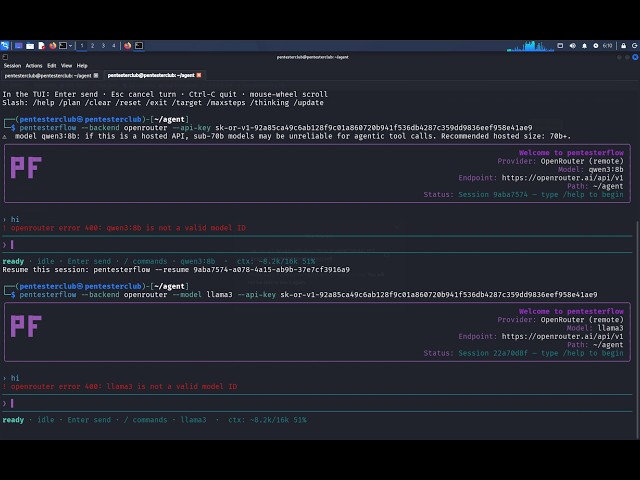Open the Actions menu
The height and width of the screenshot is (480, 640).
pos(34,66)
